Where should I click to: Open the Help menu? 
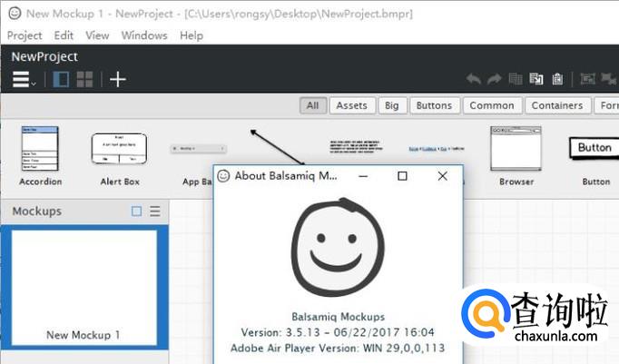pyautogui.click(x=192, y=35)
